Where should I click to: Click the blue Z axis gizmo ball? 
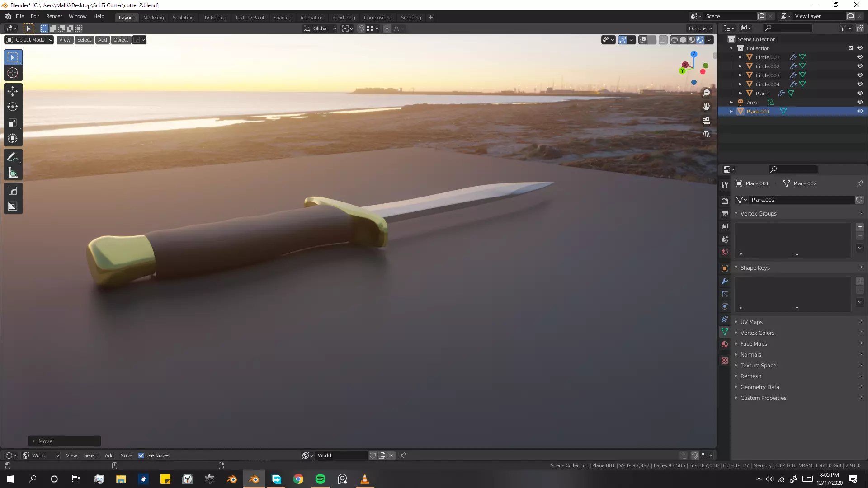(x=693, y=54)
